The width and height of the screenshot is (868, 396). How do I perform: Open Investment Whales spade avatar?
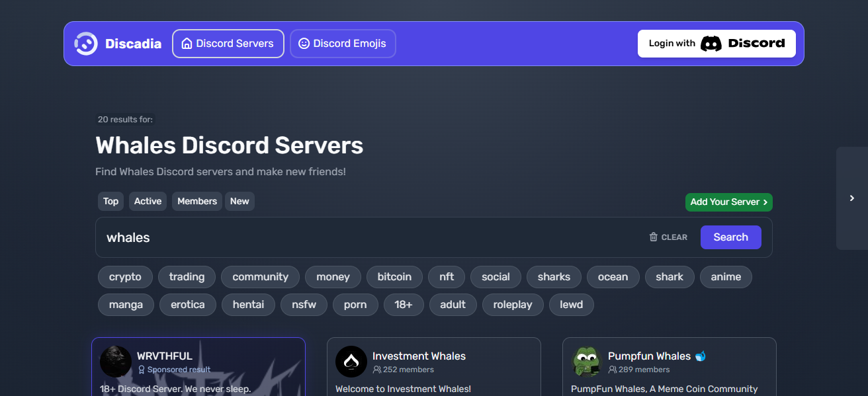[351, 362]
